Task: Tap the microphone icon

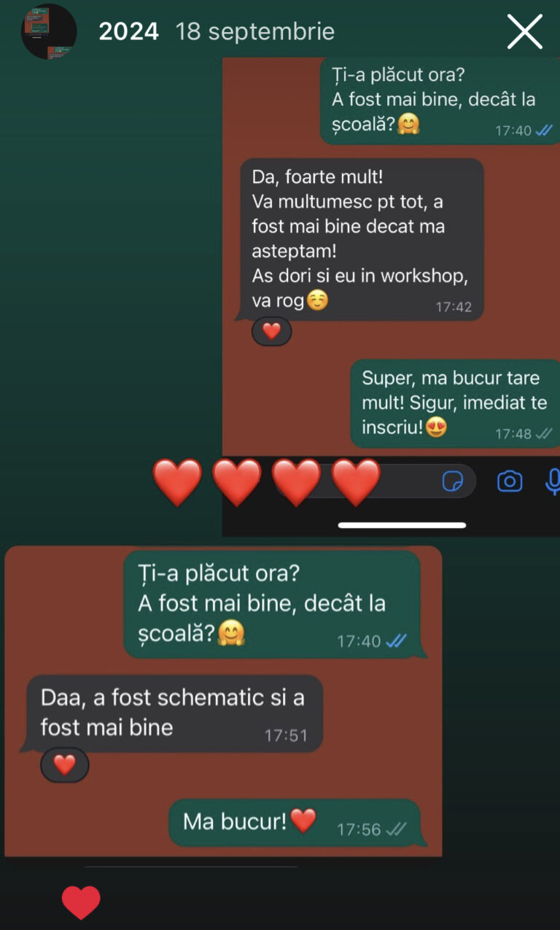Action: 553,481
